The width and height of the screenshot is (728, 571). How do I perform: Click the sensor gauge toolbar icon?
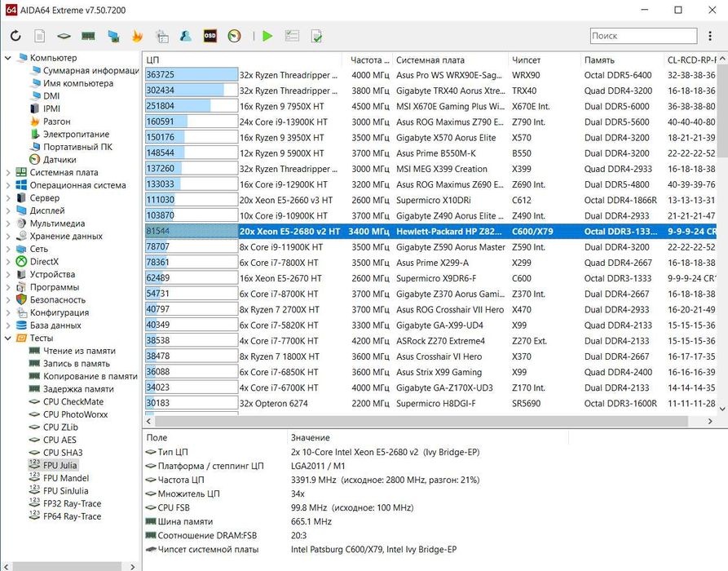click(234, 36)
